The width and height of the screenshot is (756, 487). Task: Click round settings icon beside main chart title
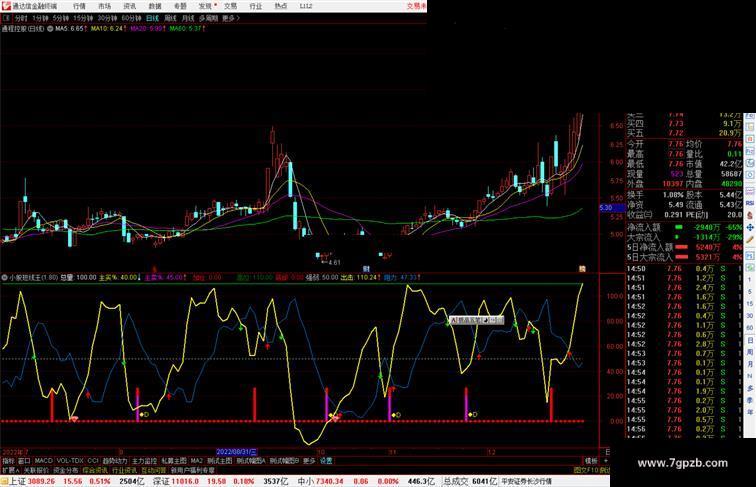pos(50,28)
